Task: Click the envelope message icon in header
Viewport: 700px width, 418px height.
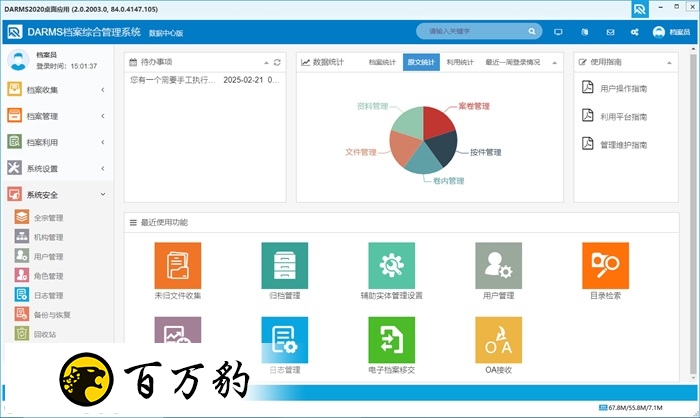Action: [610, 32]
